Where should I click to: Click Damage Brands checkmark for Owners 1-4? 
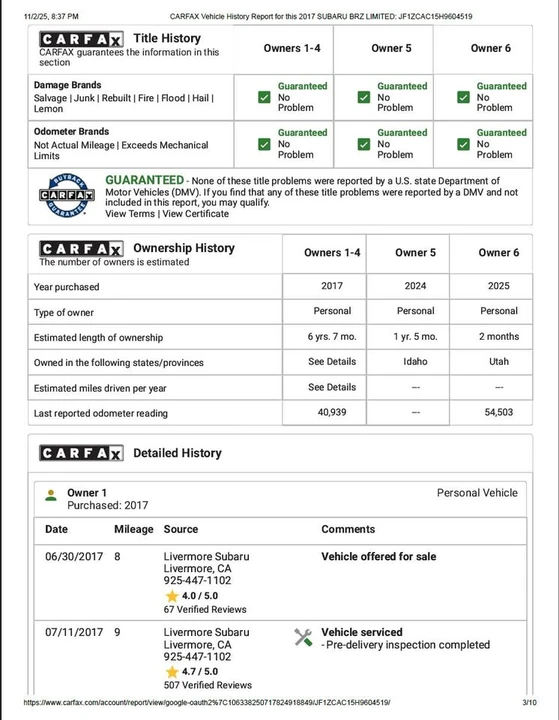[x=264, y=97]
